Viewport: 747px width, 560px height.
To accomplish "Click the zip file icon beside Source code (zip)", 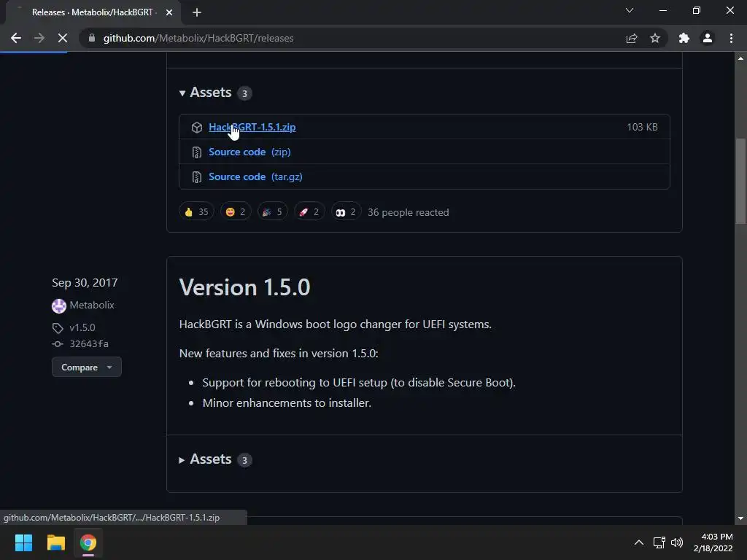I will point(197,152).
